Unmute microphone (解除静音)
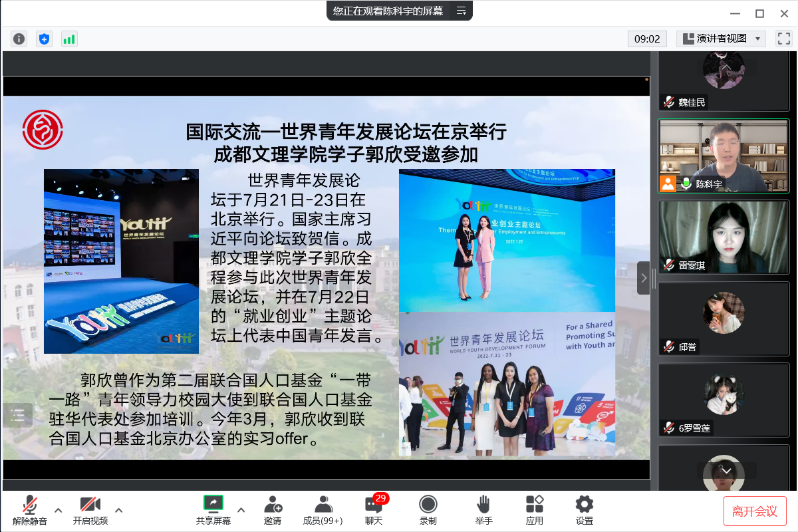798x532 pixels. 30,510
